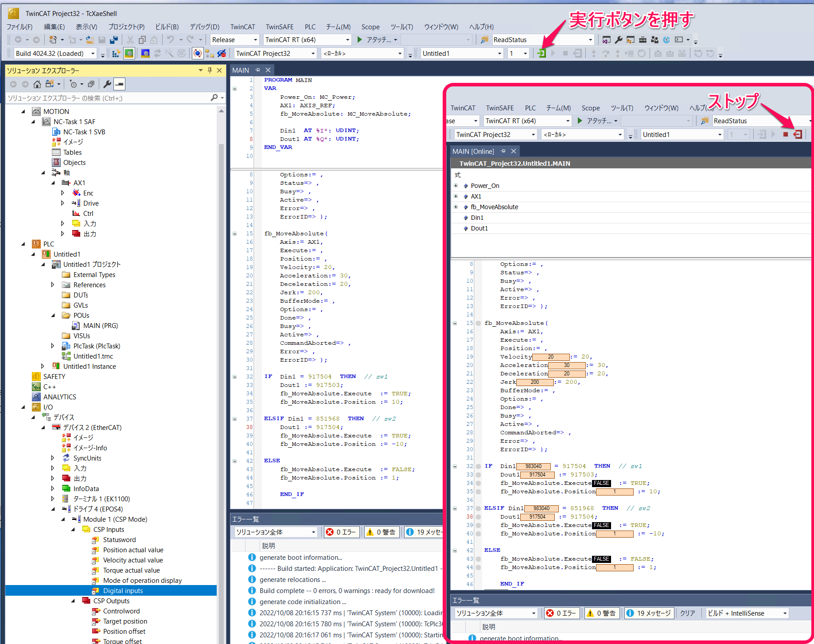Image resolution: width=814 pixels, height=644 pixels.
Task: Open the TwinSAFE menu in the main menu bar
Action: 280,27
